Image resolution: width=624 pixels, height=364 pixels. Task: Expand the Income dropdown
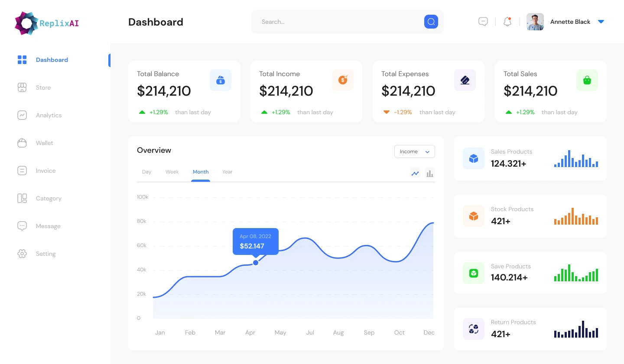[x=414, y=151]
